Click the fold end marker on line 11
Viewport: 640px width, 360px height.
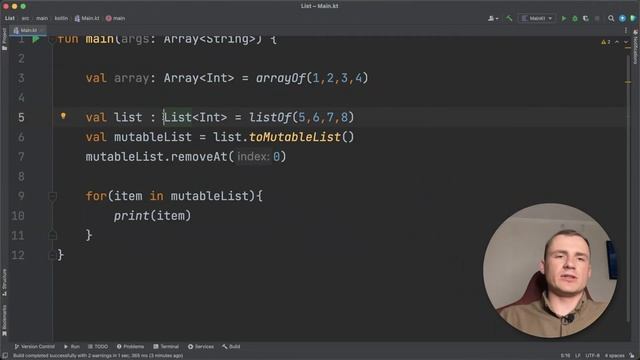52,235
